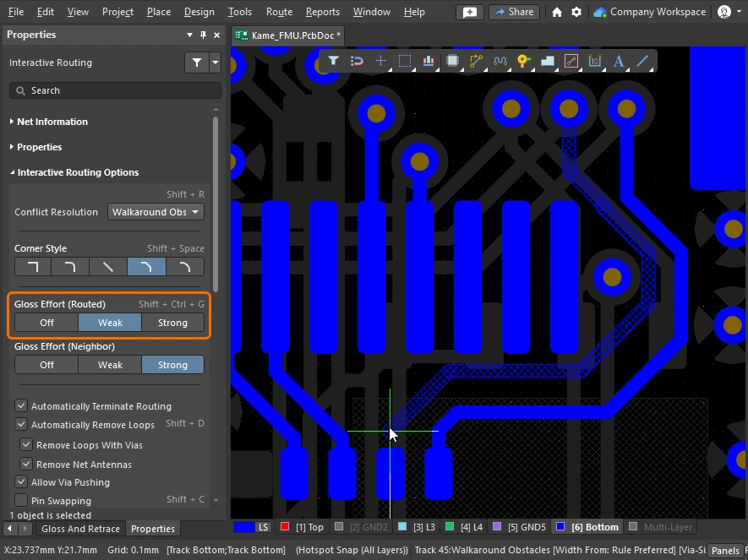Screen dimensions: 748x560
Task: Select the Place Component chip icon
Action: click(452, 61)
